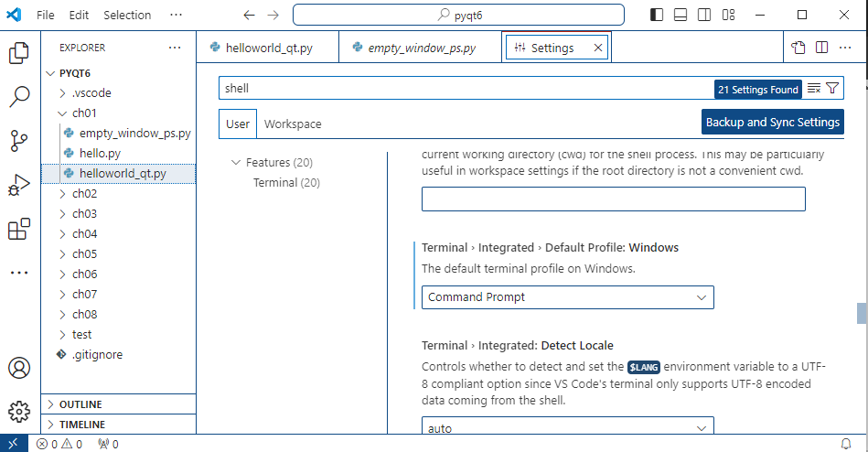This screenshot has width=868, height=452.
Task: Close the Settings tab
Action: 598,48
